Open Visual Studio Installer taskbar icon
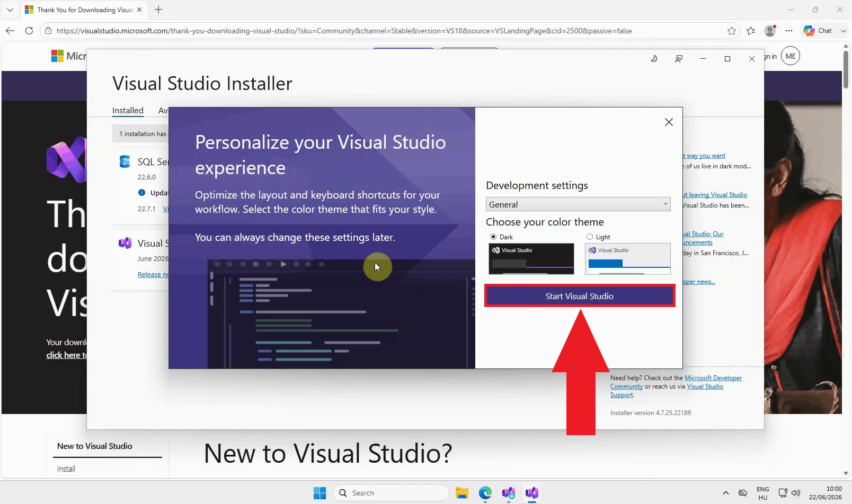The image size is (852, 504). coord(509,493)
